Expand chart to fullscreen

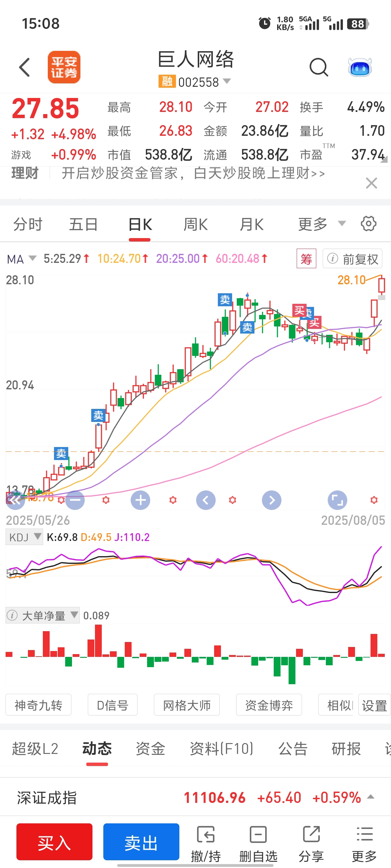point(337,500)
